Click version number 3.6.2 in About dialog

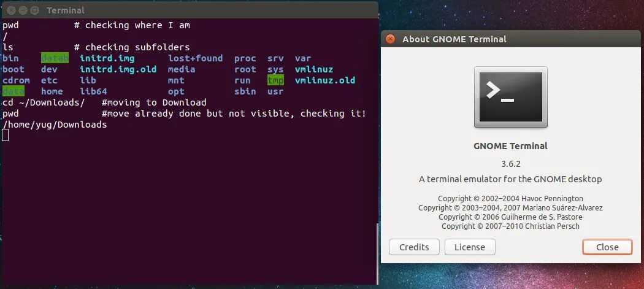tap(510, 164)
